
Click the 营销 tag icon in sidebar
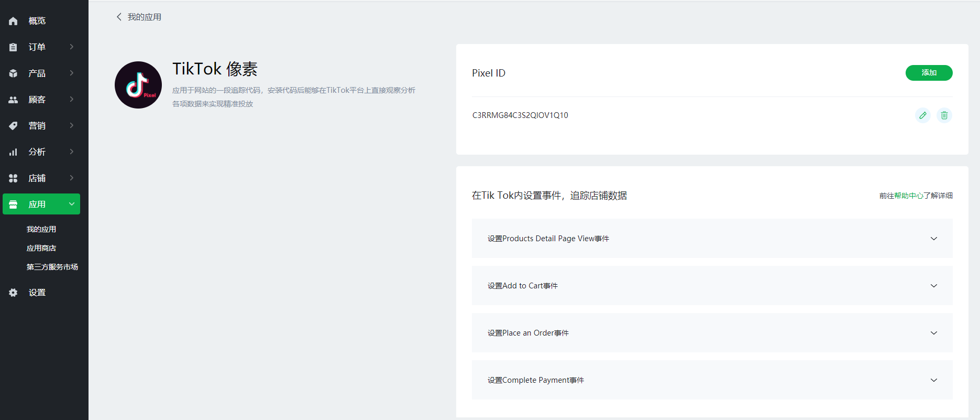click(x=13, y=126)
